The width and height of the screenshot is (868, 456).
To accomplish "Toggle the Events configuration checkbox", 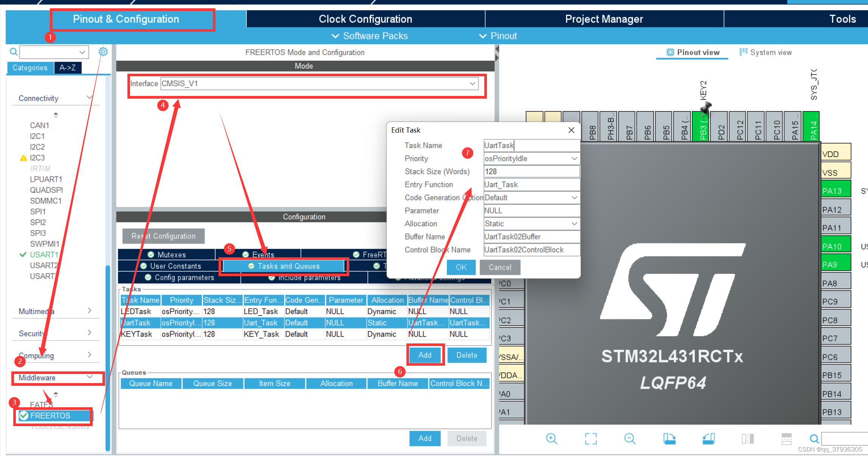I will pos(246,254).
